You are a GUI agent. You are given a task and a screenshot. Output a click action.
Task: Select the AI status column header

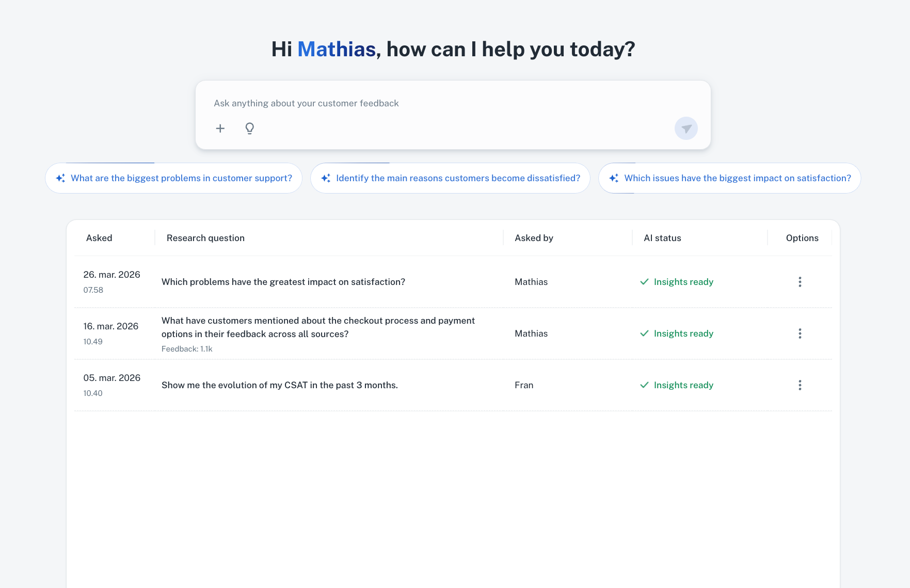pyautogui.click(x=662, y=237)
